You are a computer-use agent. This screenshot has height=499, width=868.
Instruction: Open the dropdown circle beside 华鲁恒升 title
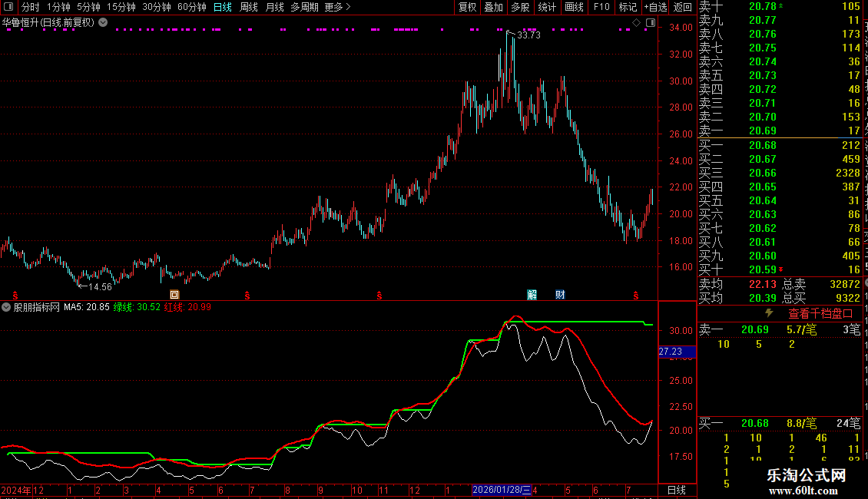pyautogui.click(x=103, y=22)
